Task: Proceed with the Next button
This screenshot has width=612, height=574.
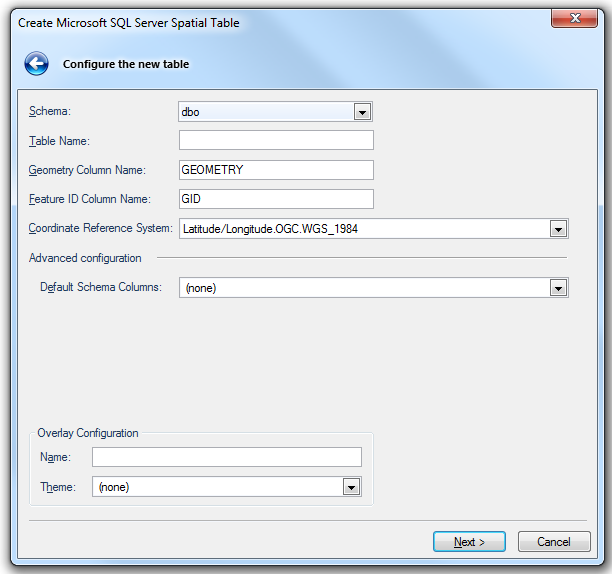Action: [x=469, y=542]
